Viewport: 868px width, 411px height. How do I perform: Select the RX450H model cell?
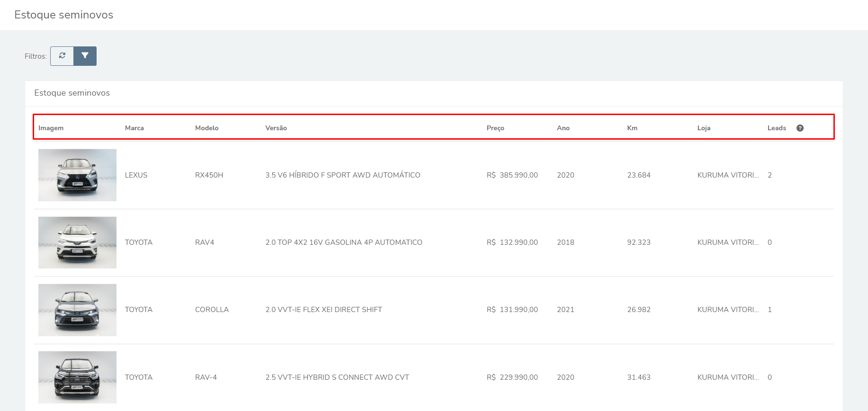209,175
